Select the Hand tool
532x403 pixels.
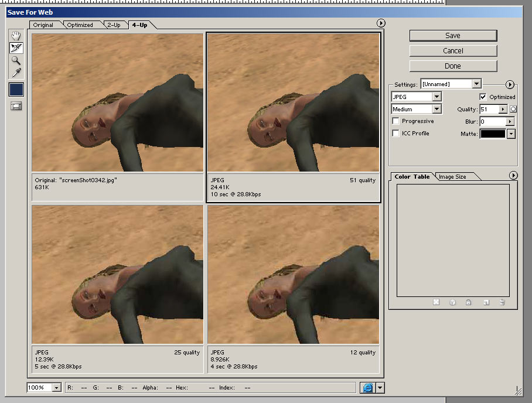(16, 36)
